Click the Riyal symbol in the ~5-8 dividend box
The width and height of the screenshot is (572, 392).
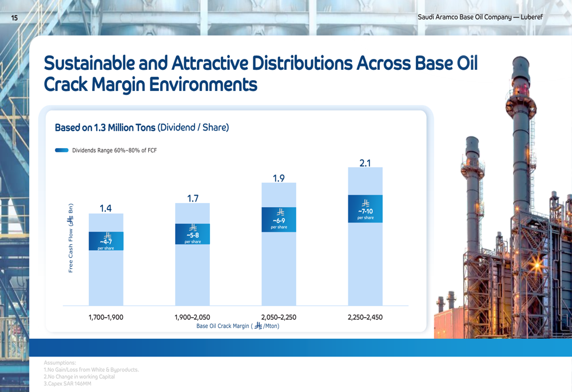pyautogui.click(x=193, y=228)
